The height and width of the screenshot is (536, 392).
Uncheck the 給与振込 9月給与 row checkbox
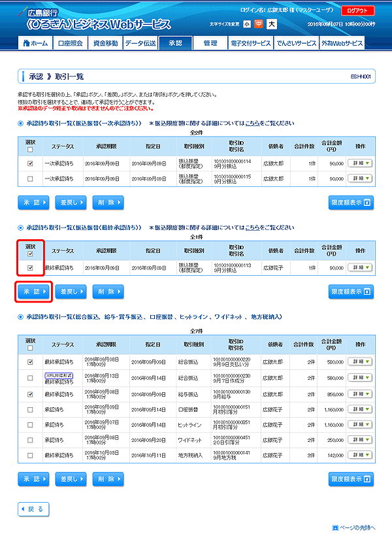(31, 394)
